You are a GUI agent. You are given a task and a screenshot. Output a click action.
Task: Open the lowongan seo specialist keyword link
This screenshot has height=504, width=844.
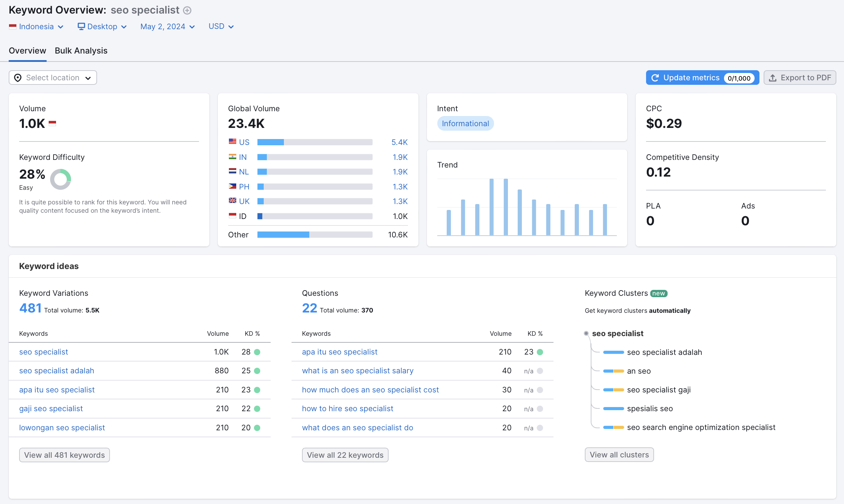[62, 428]
